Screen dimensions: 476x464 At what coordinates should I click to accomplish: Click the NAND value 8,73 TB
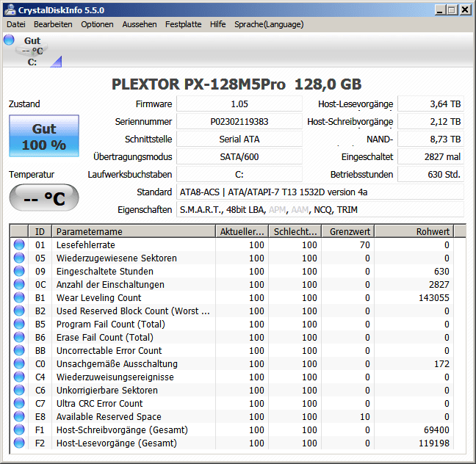point(430,139)
